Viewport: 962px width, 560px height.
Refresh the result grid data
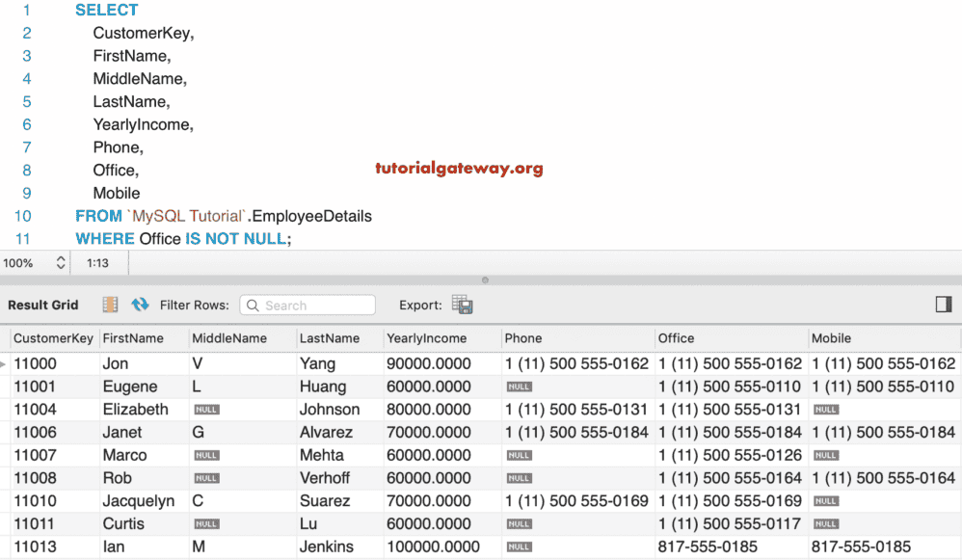pyautogui.click(x=140, y=305)
